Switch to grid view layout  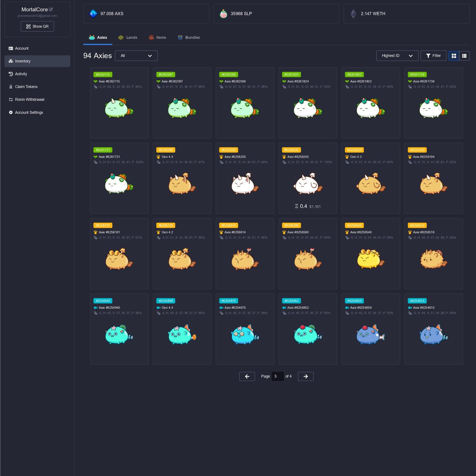pos(454,56)
